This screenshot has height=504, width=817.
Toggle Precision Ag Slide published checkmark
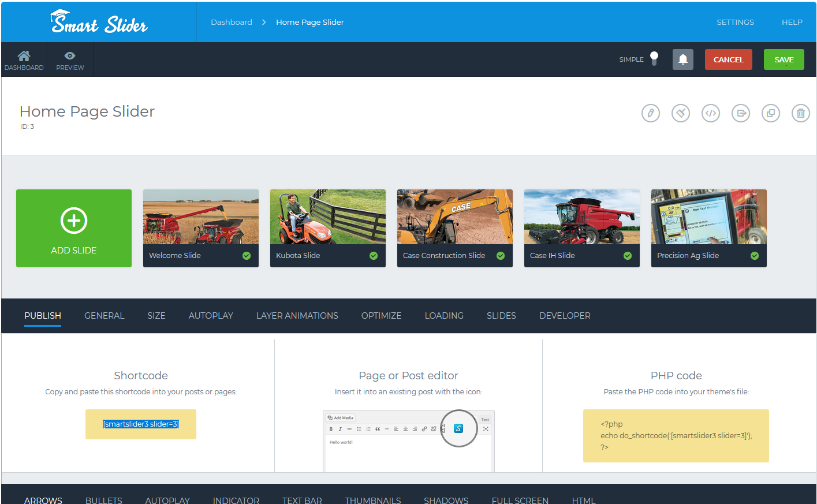click(755, 256)
